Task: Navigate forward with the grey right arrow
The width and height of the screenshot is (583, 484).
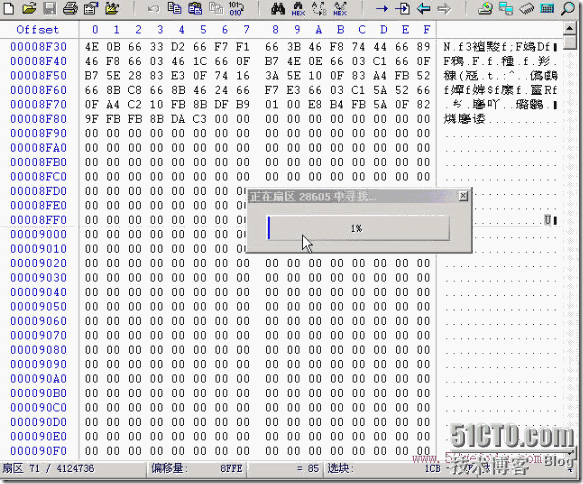Action: coord(444,8)
